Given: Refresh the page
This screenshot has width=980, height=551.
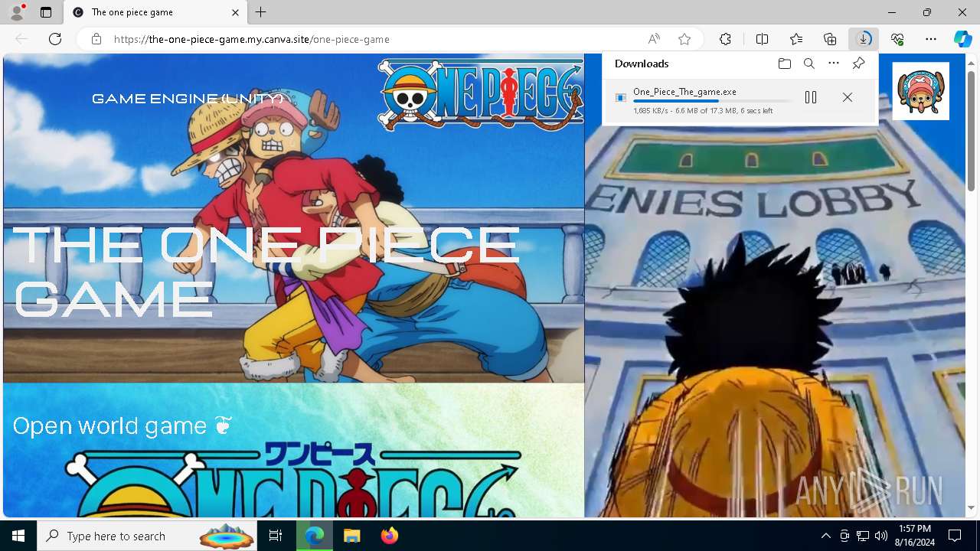Looking at the screenshot, I should (55, 39).
